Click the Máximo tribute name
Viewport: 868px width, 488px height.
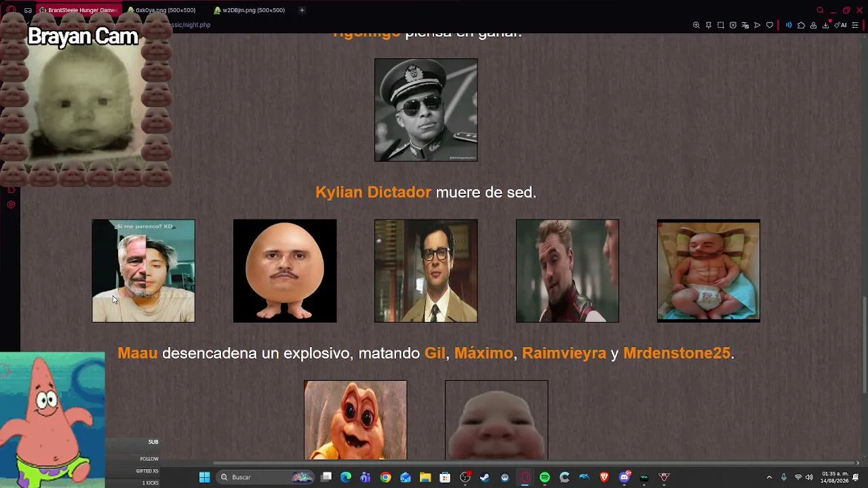click(x=484, y=353)
